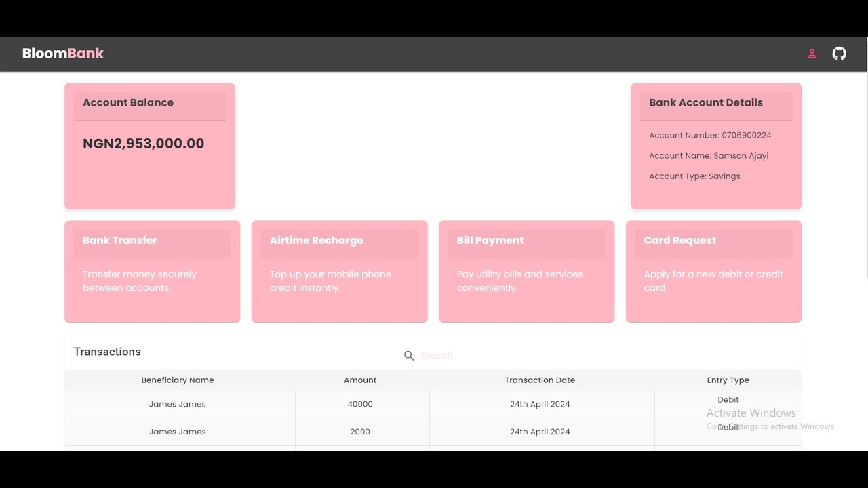Click the Account Balance heading

click(x=128, y=103)
